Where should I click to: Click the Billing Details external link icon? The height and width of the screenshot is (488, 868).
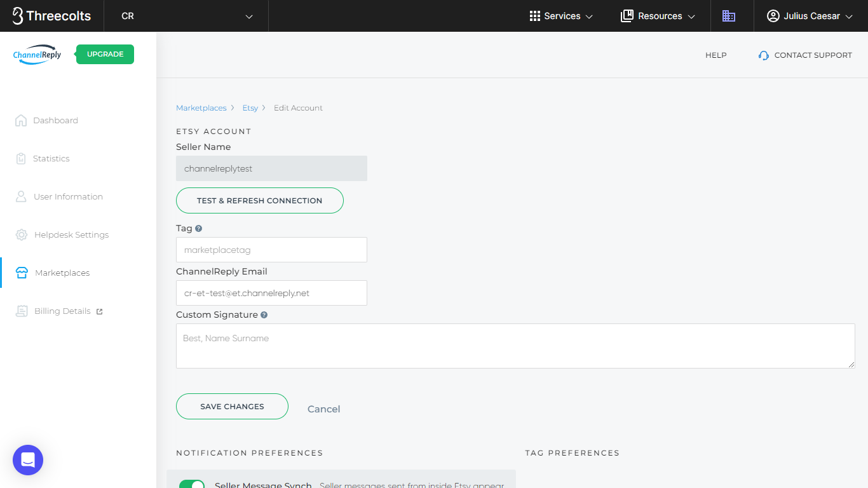[99, 311]
